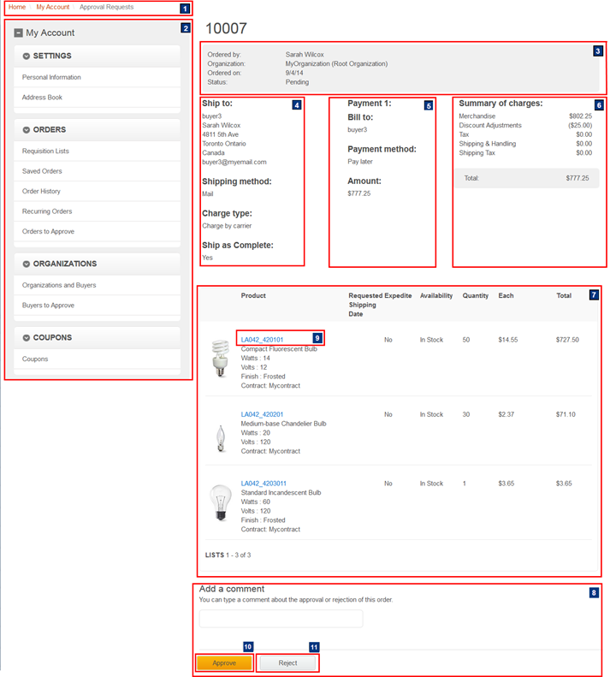
Task: Click Product column header
Action: (253, 296)
